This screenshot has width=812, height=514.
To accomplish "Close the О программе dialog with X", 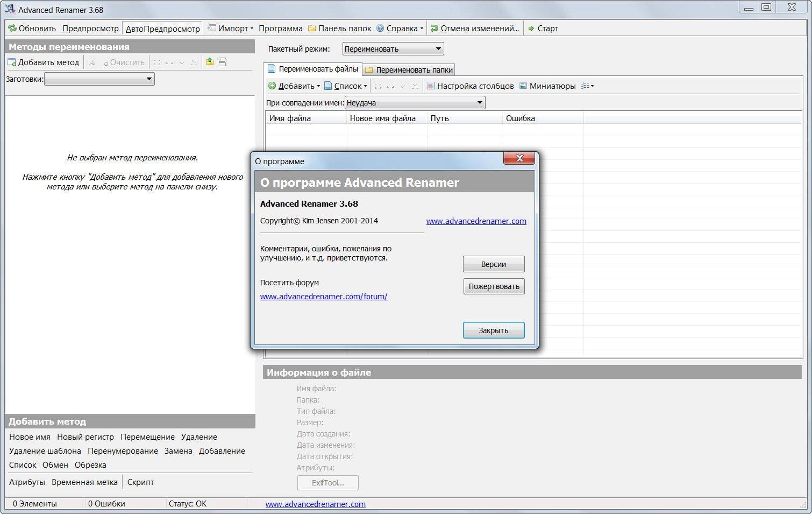I will (x=519, y=158).
